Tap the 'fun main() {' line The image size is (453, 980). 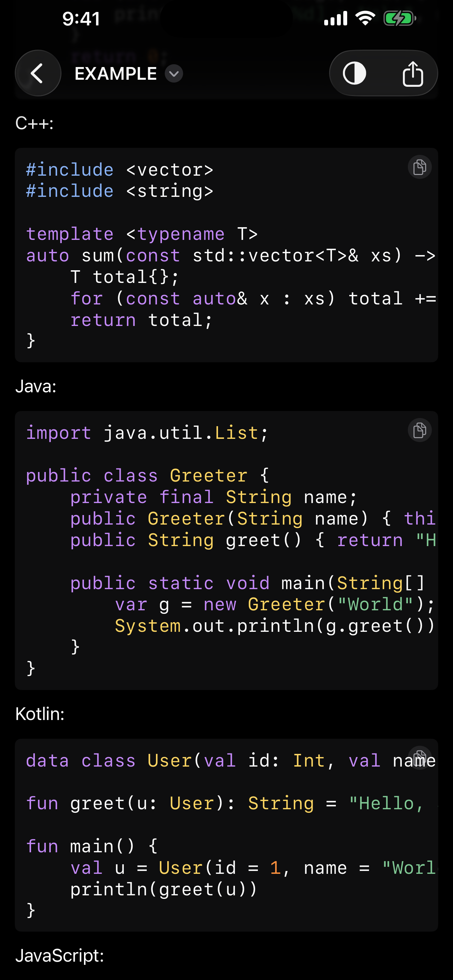point(92,846)
